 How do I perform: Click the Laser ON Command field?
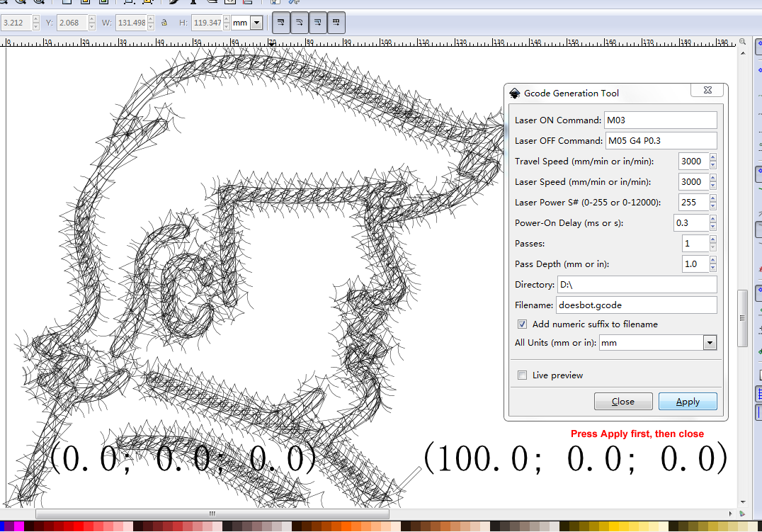pyautogui.click(x=659, y=120)
